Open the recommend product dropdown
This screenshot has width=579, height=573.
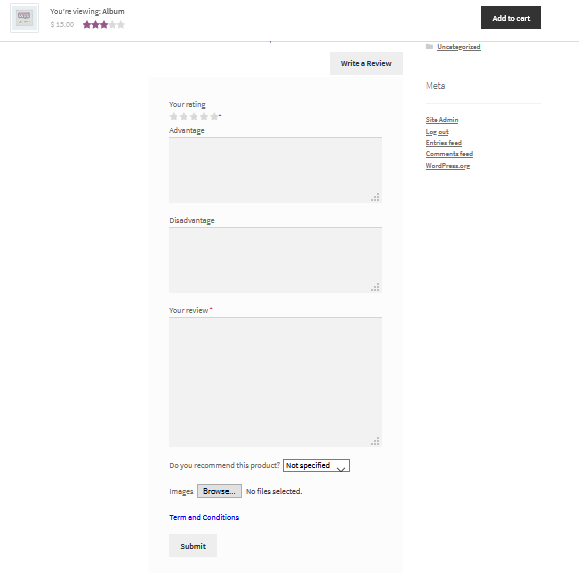click(x=316, y=466)
